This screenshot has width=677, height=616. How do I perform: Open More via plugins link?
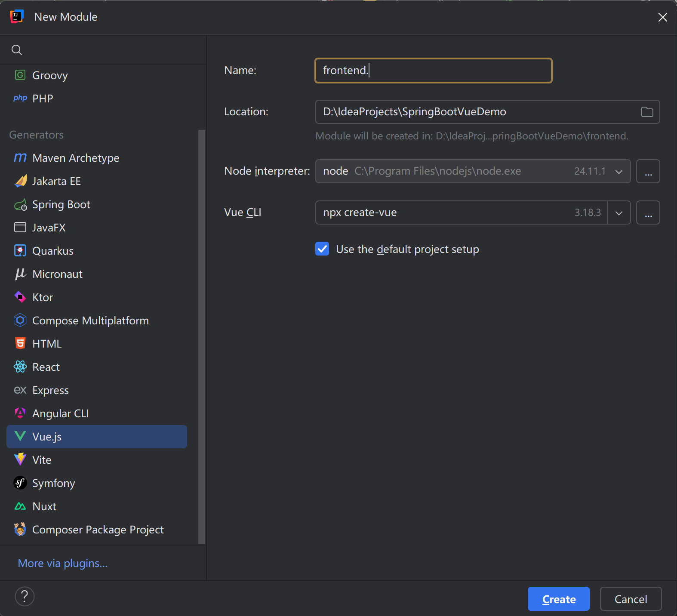(63, 563)
